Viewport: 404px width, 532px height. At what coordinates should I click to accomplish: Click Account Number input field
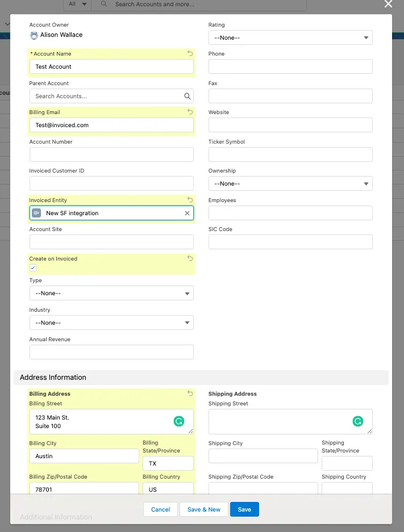coord(111,154)
